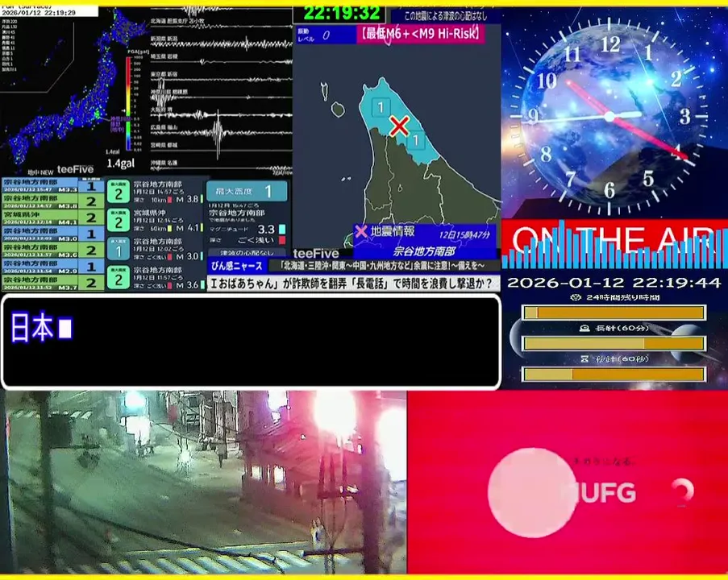Click the 東京都 新宿 seismograph label
728x580 pixels.
[164, 74]
